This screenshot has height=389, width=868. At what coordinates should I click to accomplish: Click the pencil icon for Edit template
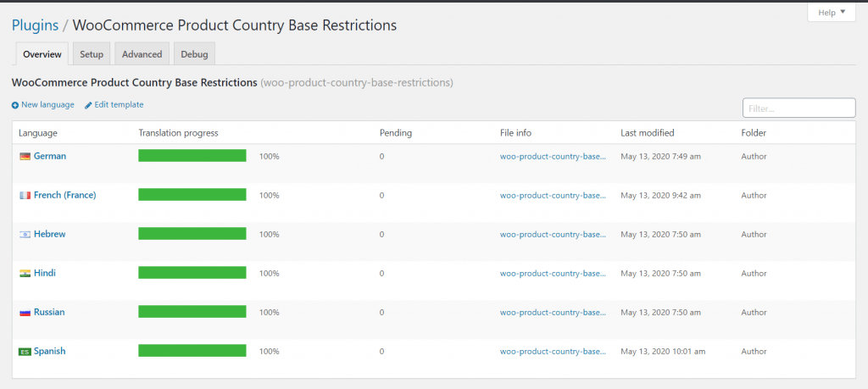[88, 105]
